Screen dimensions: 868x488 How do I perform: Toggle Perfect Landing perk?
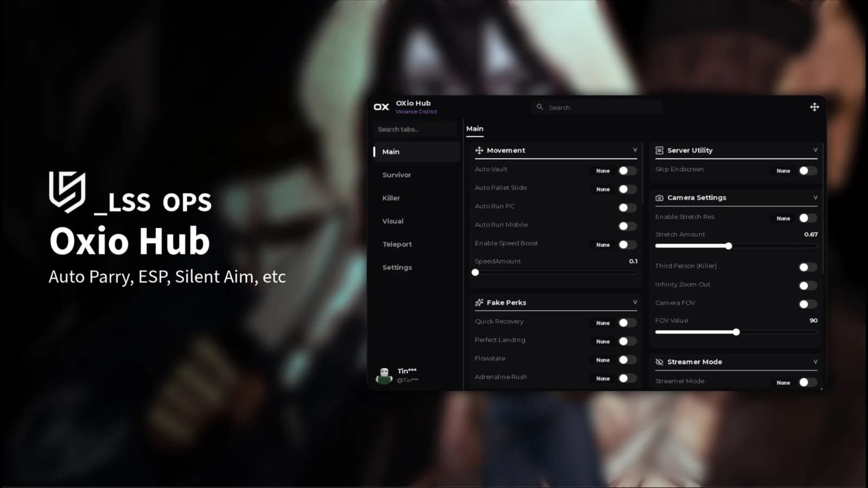click(628, 341)
